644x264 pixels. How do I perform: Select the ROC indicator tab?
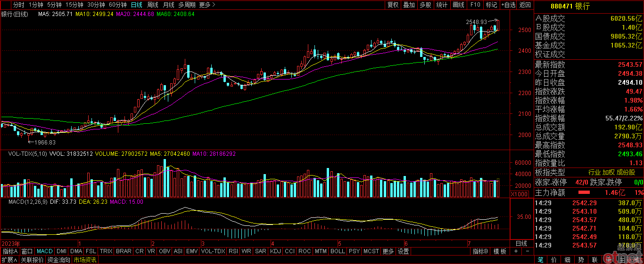pos(305,252)
